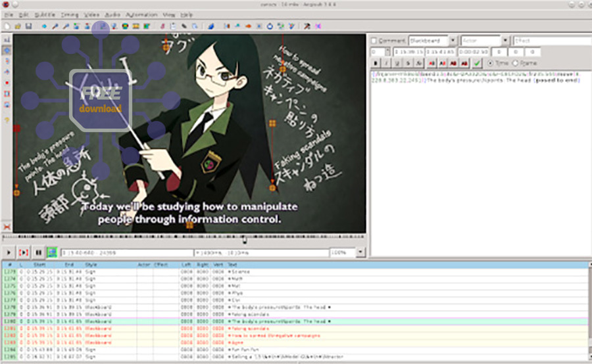
Task: Click the Strikeout formatting button
Action: point(408,63)
